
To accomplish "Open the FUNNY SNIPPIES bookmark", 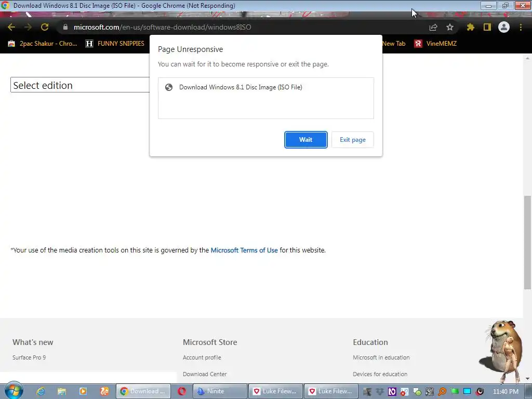I will pyautogui.click(x=115, y=44).
